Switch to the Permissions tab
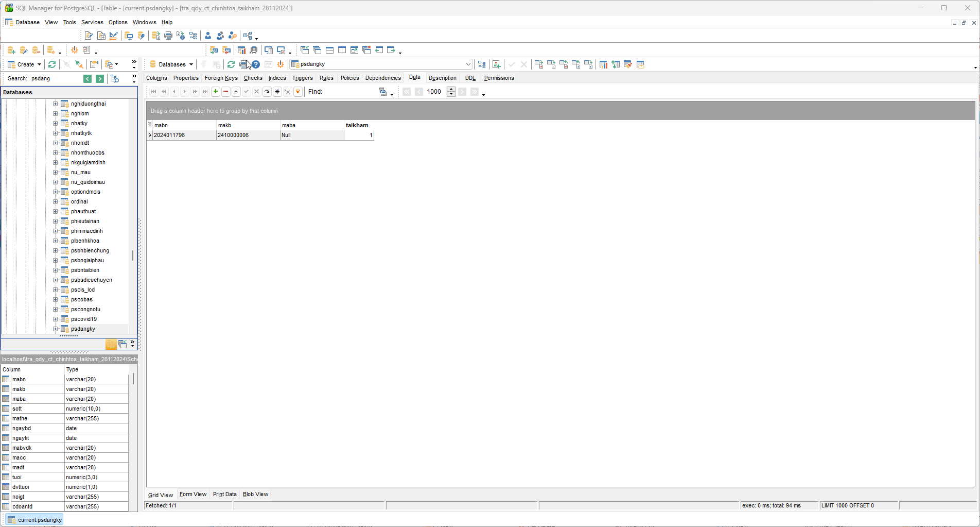This screenshot has height=527, width=980. 499,78
